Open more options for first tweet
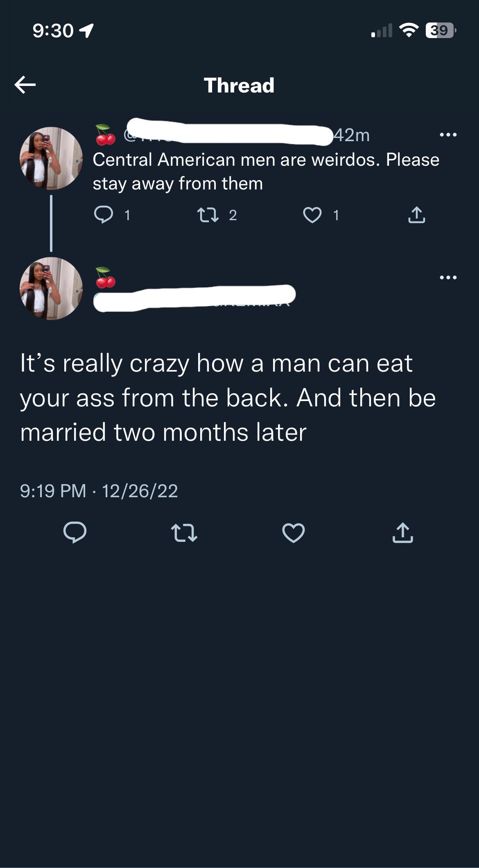 [x=448, y=135]
